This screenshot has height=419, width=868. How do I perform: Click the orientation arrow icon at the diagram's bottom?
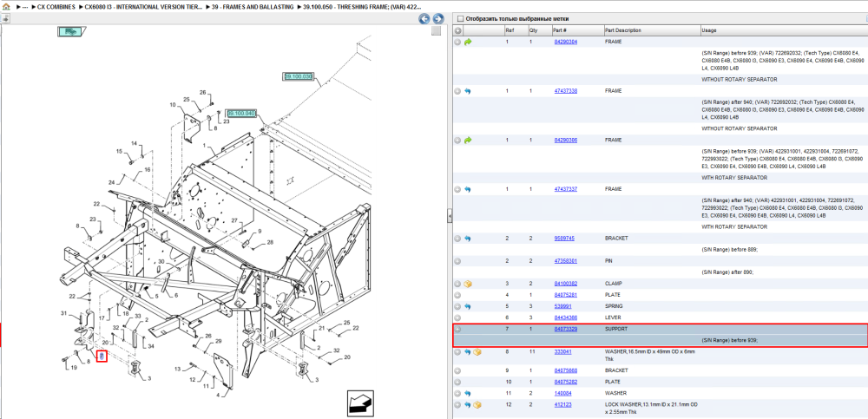click(x=362, y=403)
